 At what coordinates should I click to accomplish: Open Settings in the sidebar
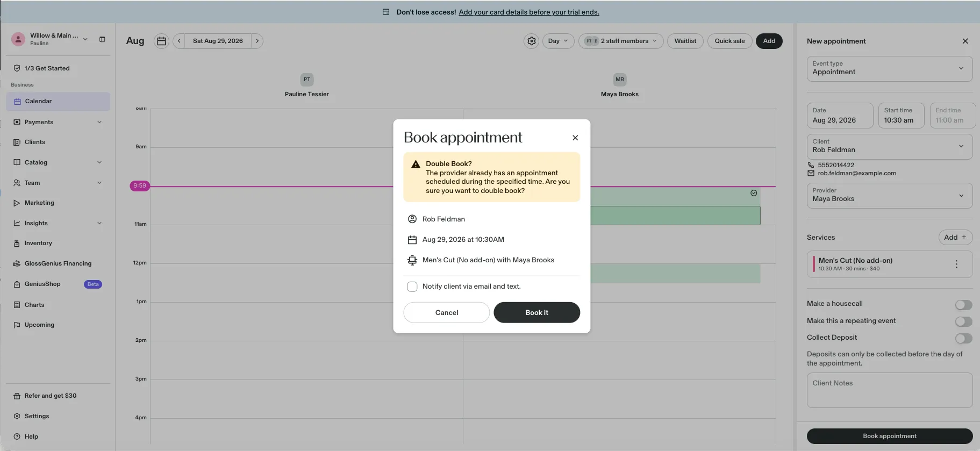(58, 416)
